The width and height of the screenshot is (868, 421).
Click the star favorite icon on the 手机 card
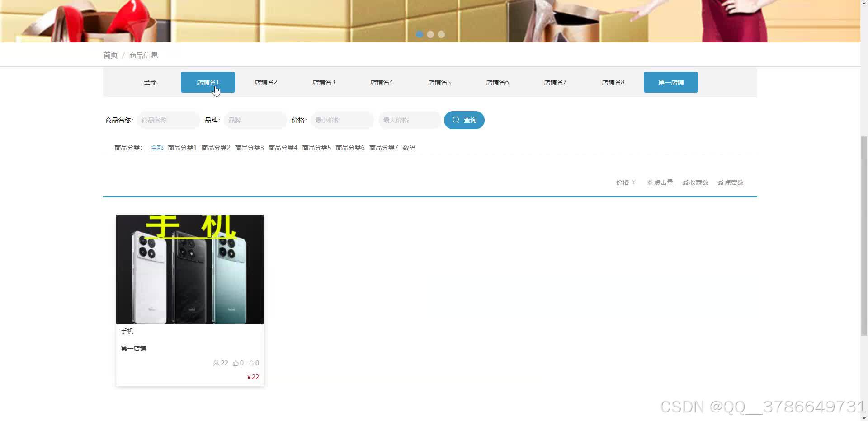(251, 363)
